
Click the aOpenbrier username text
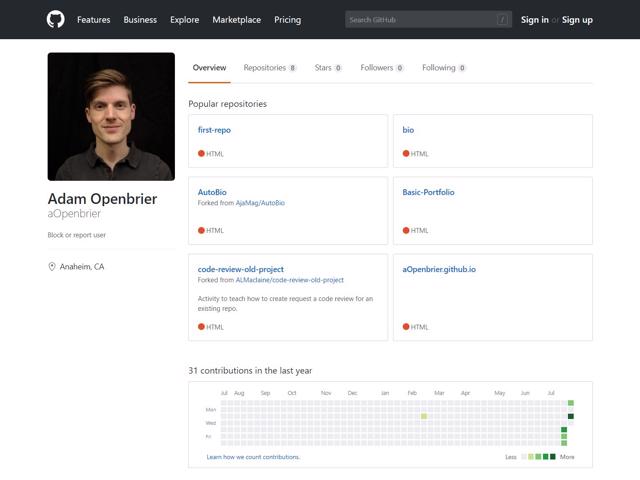[74, 213]
